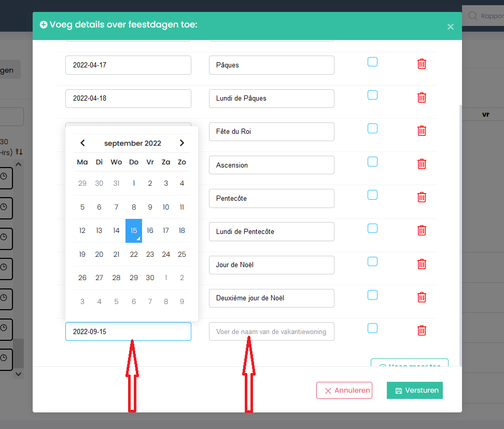Click the Voeg meer toe button
This screenshot has height=429, width=504.
point(410,363)
